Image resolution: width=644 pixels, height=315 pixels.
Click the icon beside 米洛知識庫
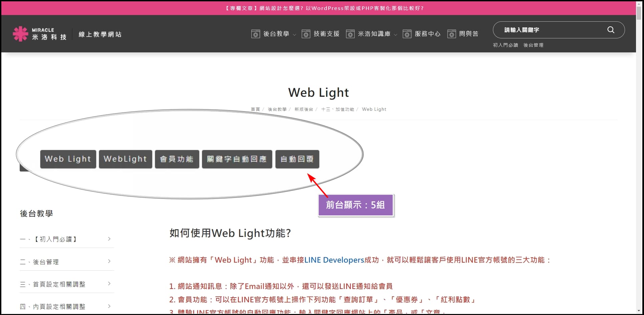click(x=350, y=34)
